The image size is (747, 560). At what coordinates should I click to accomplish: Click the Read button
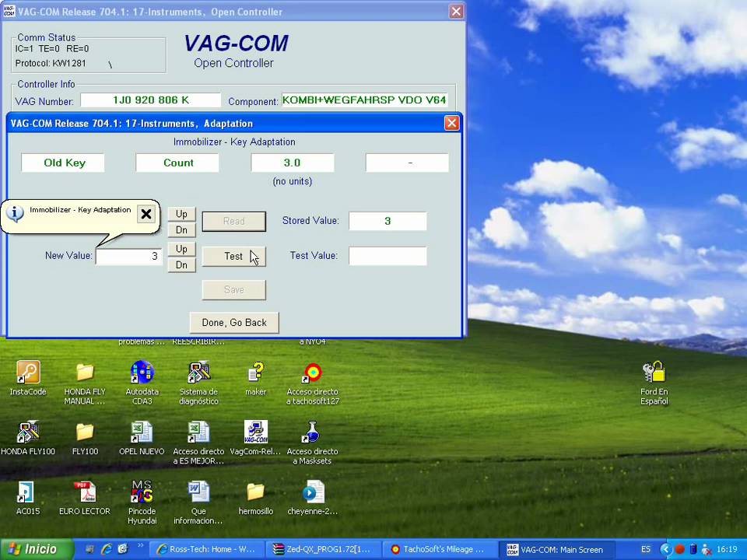234,222
